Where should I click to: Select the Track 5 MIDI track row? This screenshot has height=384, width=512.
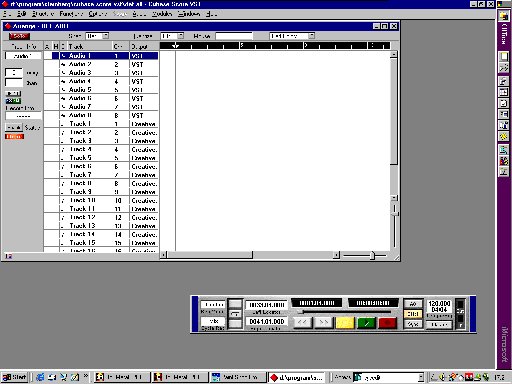click(101, 158)
